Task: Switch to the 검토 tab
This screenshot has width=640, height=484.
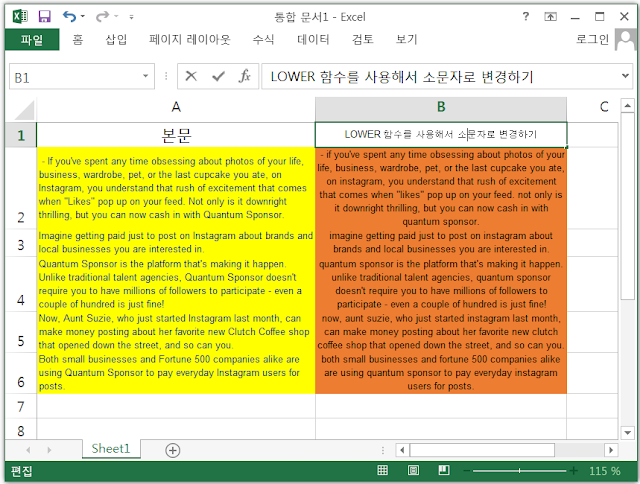Action: point(362,40)
